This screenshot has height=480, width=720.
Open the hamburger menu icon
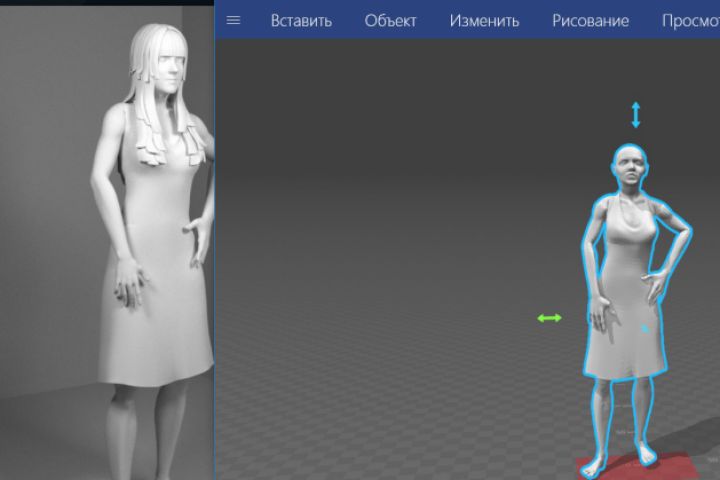coord(233,20)
